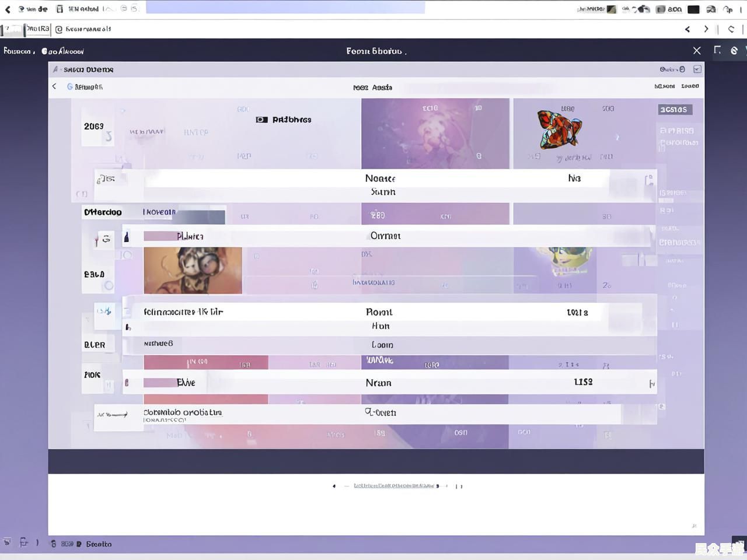Click the reload icon in the address bar
Viewport: 747px width, 560px height.
tap(731, 29)
